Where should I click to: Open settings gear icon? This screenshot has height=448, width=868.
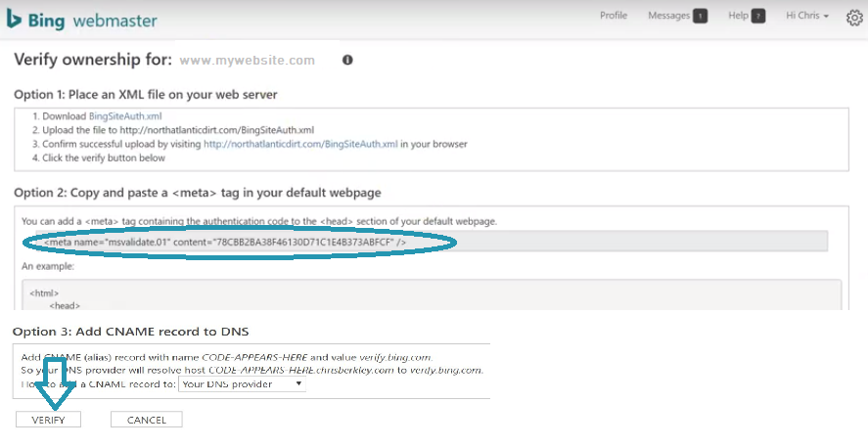tap(854, 18)
